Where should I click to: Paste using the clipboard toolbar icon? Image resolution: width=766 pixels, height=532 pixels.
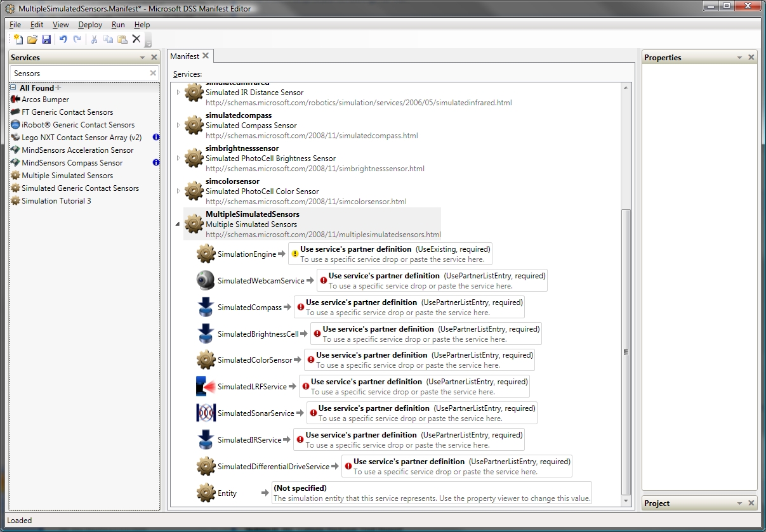(122, 39)
